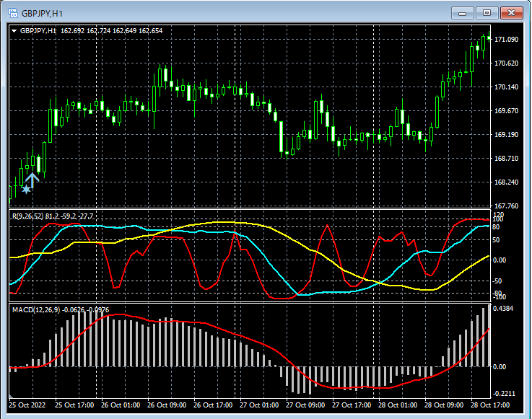This screenshot has width=532, height=419.
Task: Click the -0.2211 value on MACD scale
Action: (505, 394)
